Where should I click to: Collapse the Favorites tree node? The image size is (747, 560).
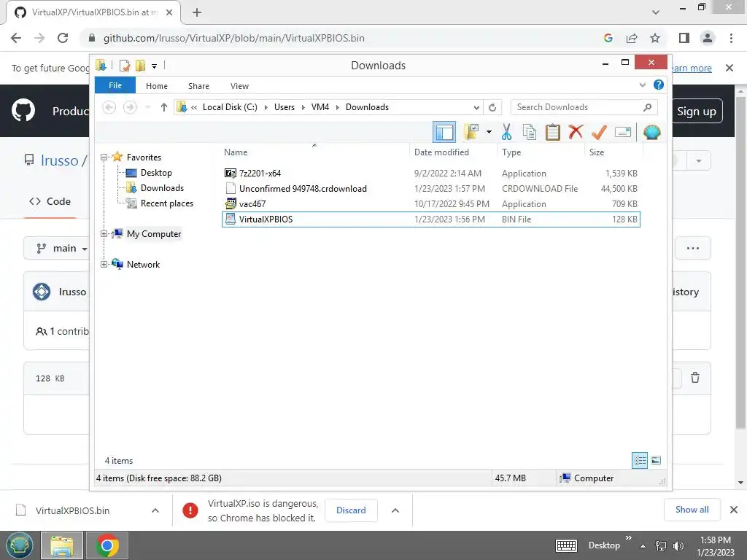coord(104,157)
